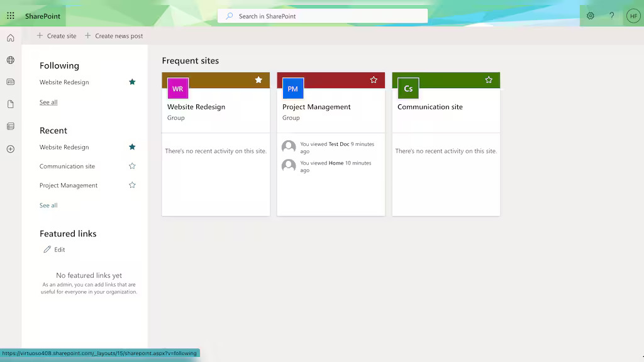Open the app launcher waffle icon
644x362 pixels.
pyautogui.click(x=11, y=16)
